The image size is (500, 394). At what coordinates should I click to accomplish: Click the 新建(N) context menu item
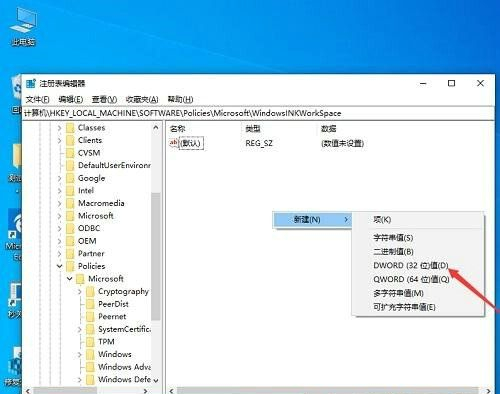pos(312,220)
